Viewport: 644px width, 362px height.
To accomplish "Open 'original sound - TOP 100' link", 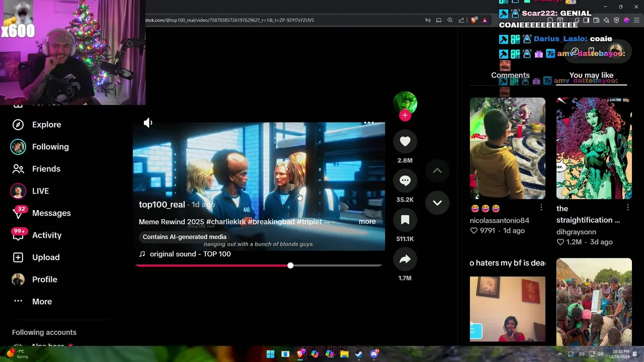I will [x=190, y=254].
